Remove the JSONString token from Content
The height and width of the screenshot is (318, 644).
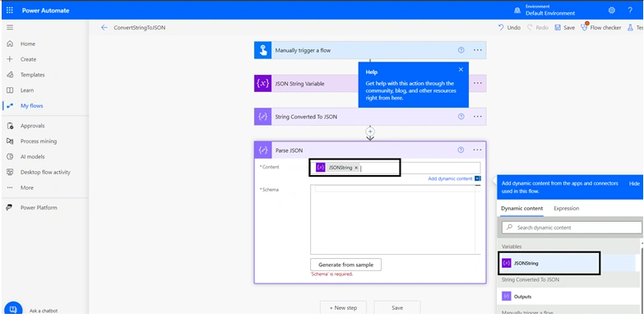click(356, 168)
